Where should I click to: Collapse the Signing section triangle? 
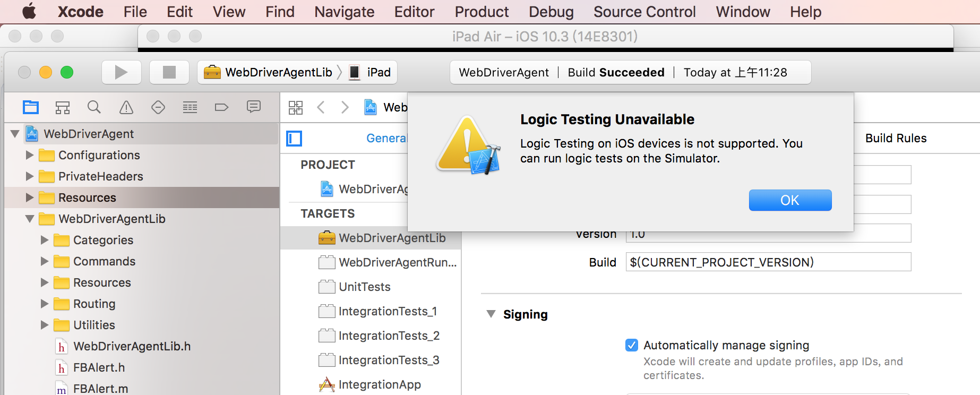tap(491, 314)
